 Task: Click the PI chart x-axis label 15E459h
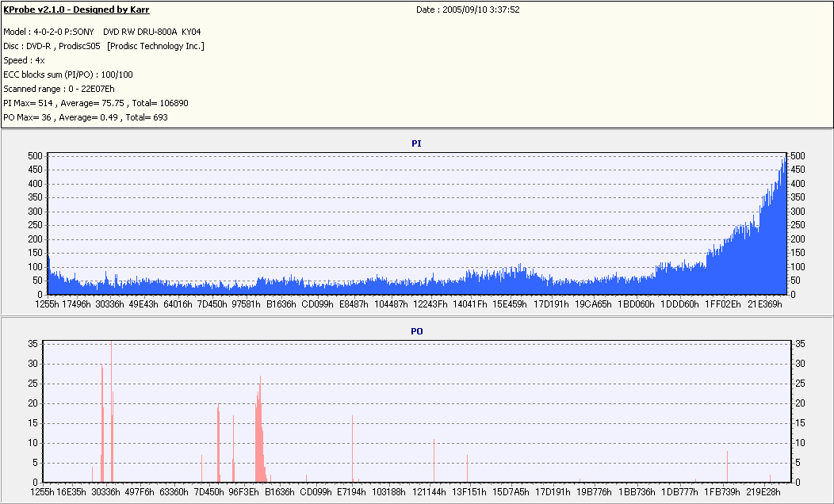(510, 304)
